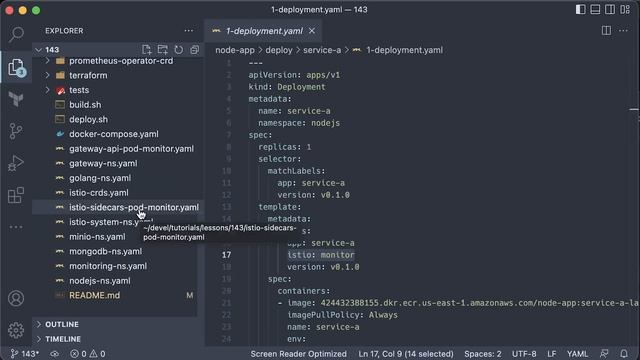Screen dimensions: 640x360
Task: Open notifications bell icon
Action: click(624, 353)
